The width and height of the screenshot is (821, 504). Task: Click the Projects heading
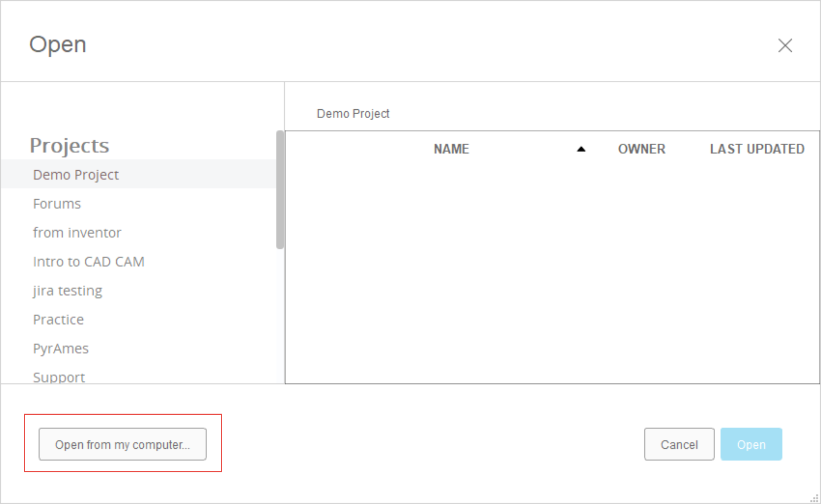pyautogui.click(x=70, y=146)
